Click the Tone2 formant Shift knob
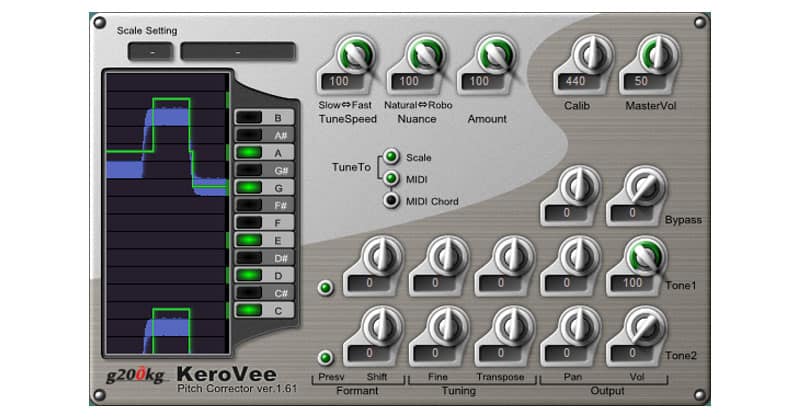The image size is (800, 417). coord(382,326)
